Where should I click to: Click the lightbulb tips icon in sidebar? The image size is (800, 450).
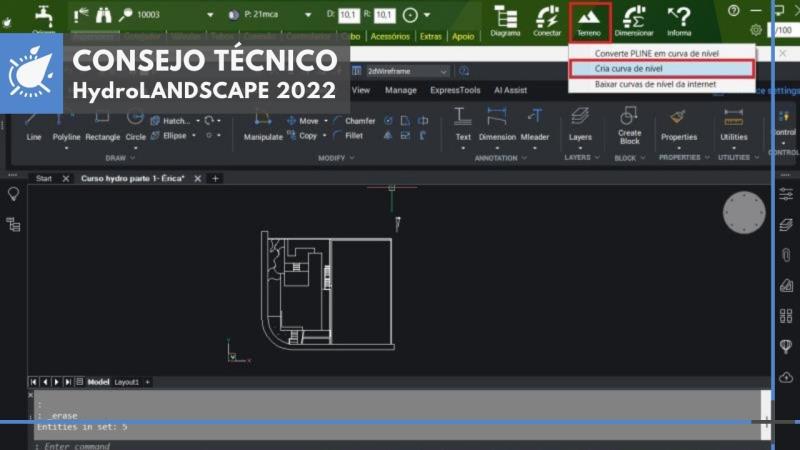13,194
